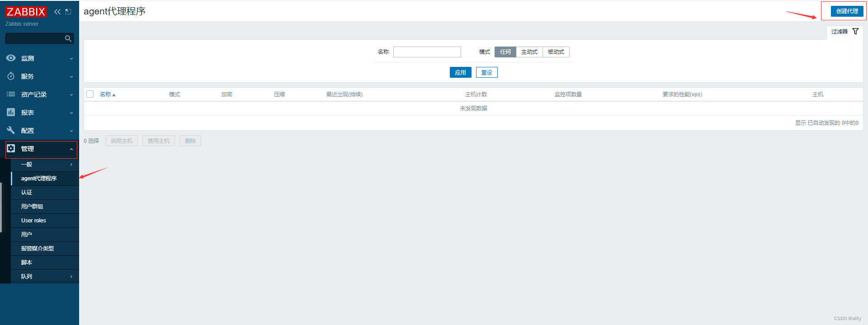Click the 最近出现(持续) column header
This screenshot has width=868, height=325.
point(344,94)
